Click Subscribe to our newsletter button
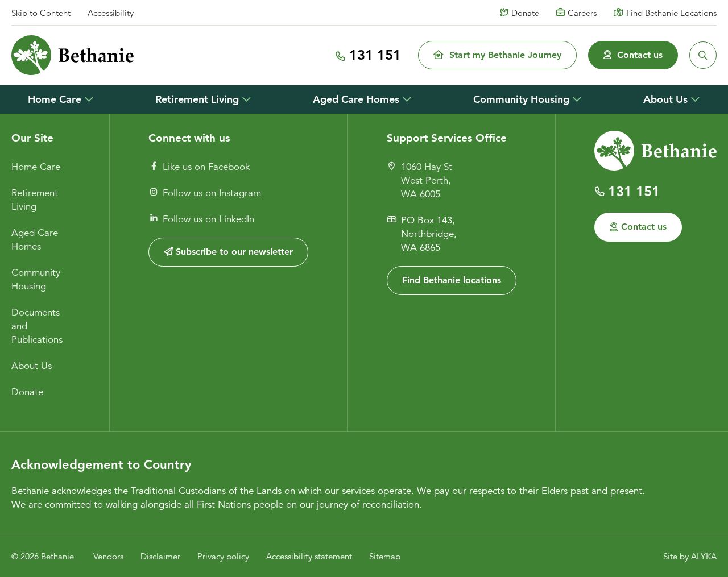The height and width of the screenshot is (577, 728). click(x=228, y=252)
